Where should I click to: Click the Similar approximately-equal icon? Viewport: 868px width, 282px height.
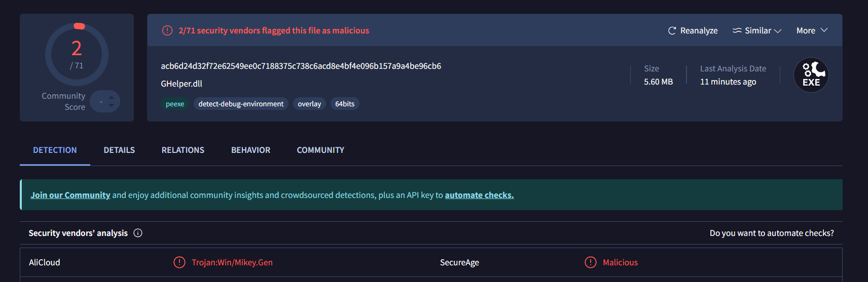737,31
